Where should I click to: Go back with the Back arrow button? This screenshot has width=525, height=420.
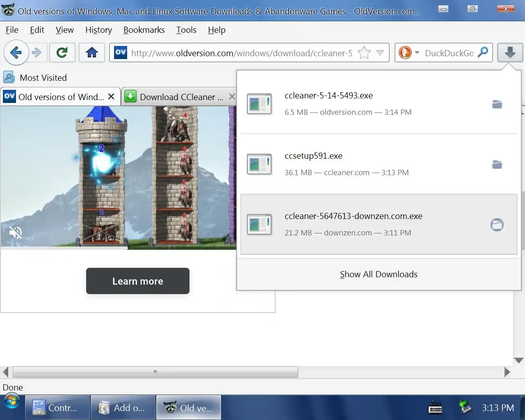(16, 52)
